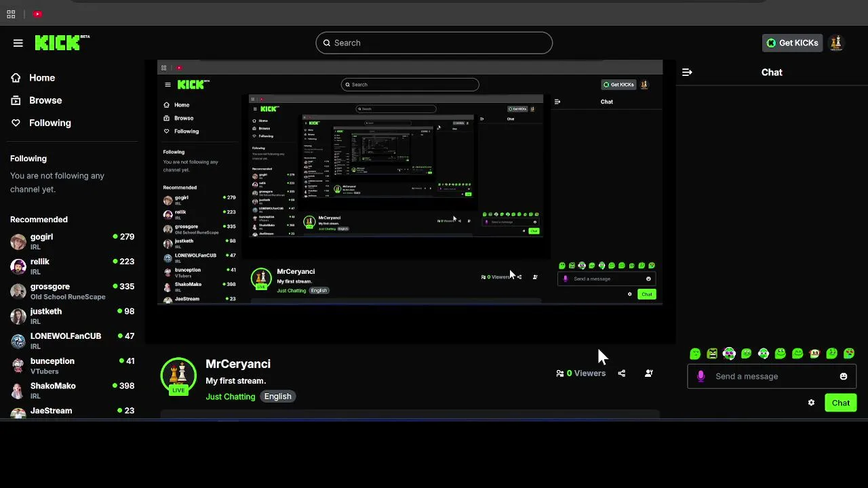Click the stream video player

pyautogui.click(x=410, y=202)
